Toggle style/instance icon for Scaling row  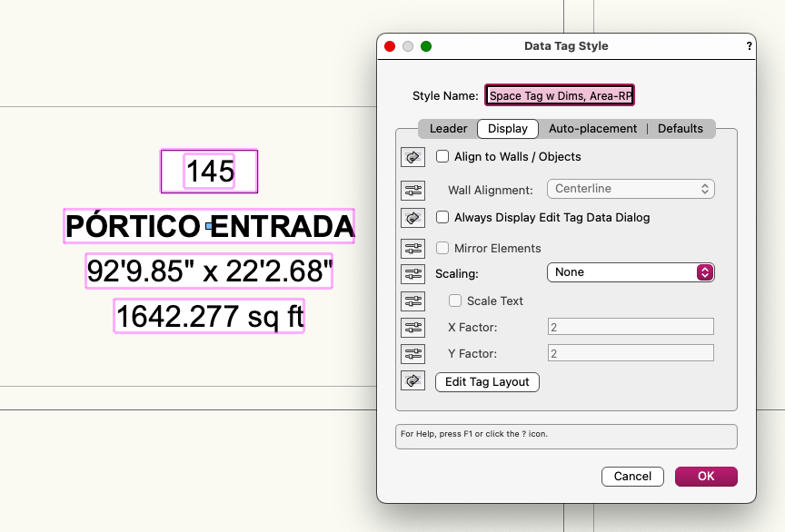click(x=413, y=273)
